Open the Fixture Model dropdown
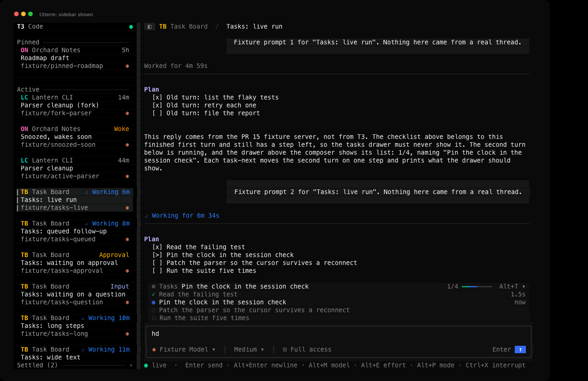The image size is (588, 381). click(184, 349)
